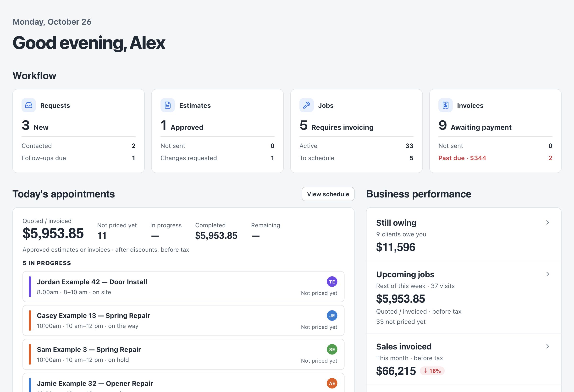This screenshot has width=574, height=392.
Task: Open the Jobs card heading
Action: (x=326, y=105)
